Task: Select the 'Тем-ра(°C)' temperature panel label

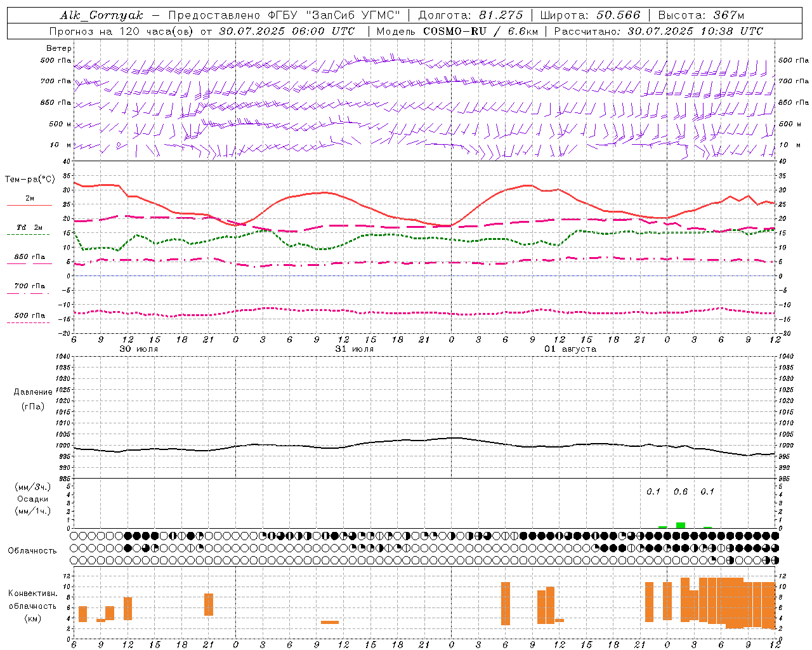Action: coord(30,180)
